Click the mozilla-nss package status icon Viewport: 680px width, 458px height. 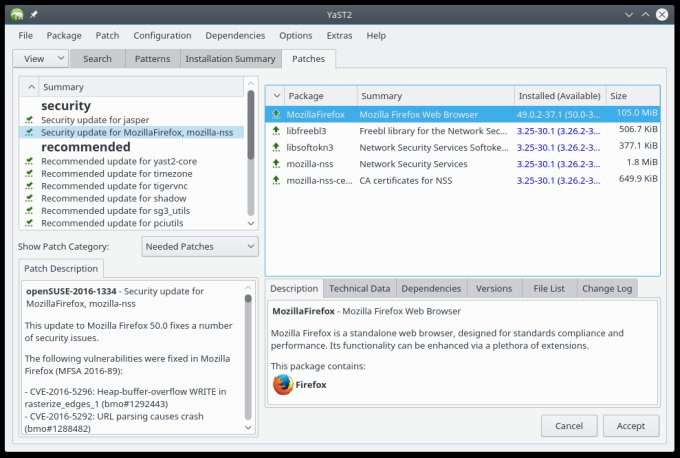pyautogui.click(x=276, y=163)
